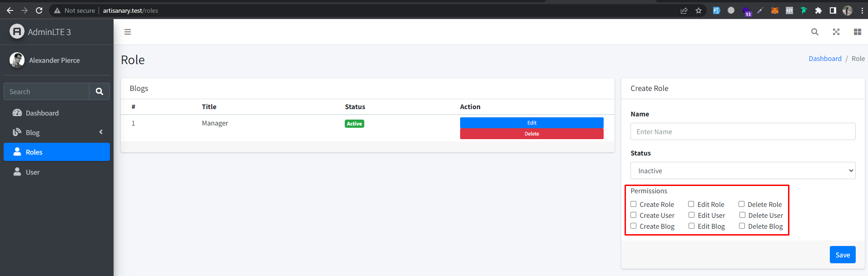Open navbar search magnifier icon
The height and width of the screenshot is (276, 868).
[x=815, y=32]
